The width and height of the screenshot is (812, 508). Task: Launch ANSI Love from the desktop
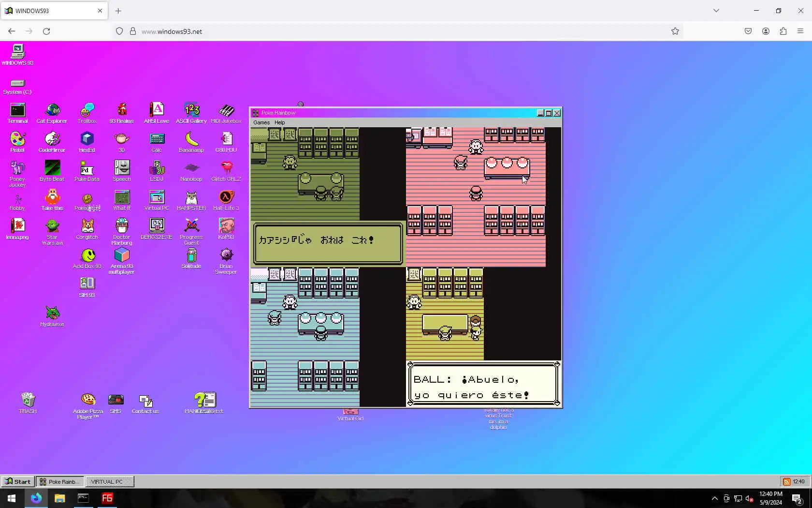[x=157, y=113]
